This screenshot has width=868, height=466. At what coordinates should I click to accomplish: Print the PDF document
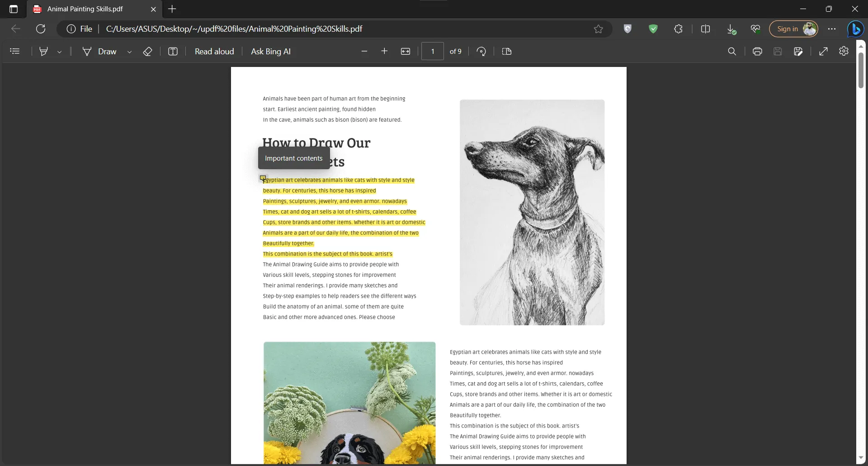(757, 51)
